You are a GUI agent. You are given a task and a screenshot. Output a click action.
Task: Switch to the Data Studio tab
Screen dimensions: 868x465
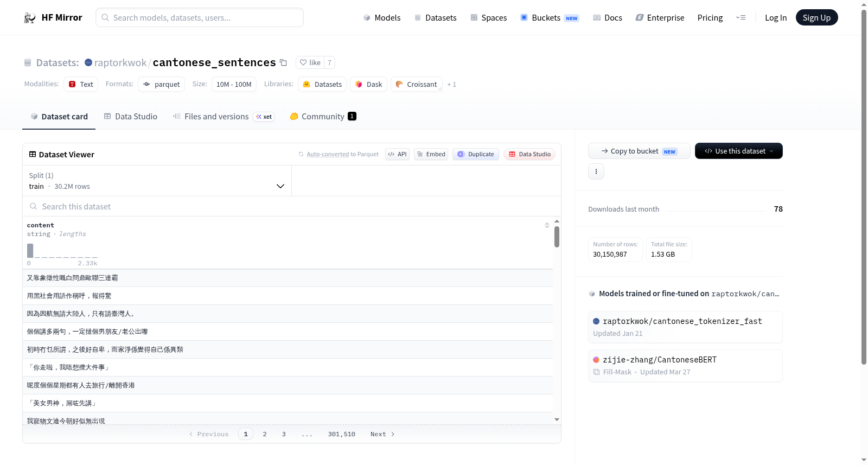[x=131, y=117]
